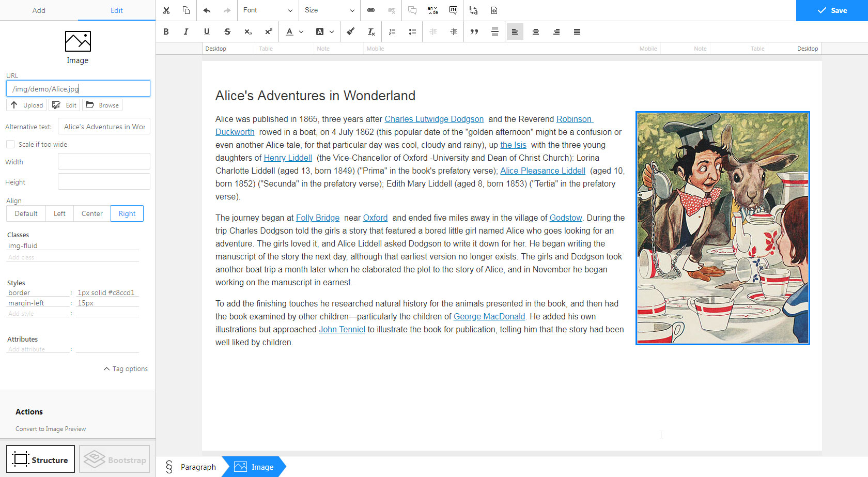
Task: Align text right in toolbar
Action: [x=556, y=32]
